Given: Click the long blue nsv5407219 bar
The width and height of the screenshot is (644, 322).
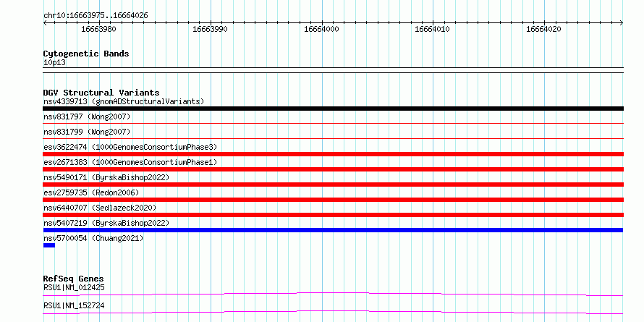Looking at the screenshot, I should tap(333, 230).
